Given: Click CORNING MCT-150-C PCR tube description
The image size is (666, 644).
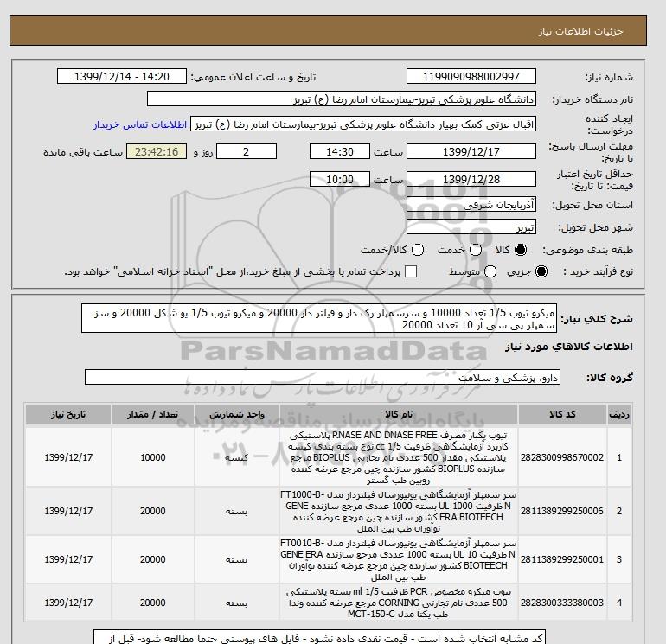Looking at the screenshot, I should coord(399,603).
